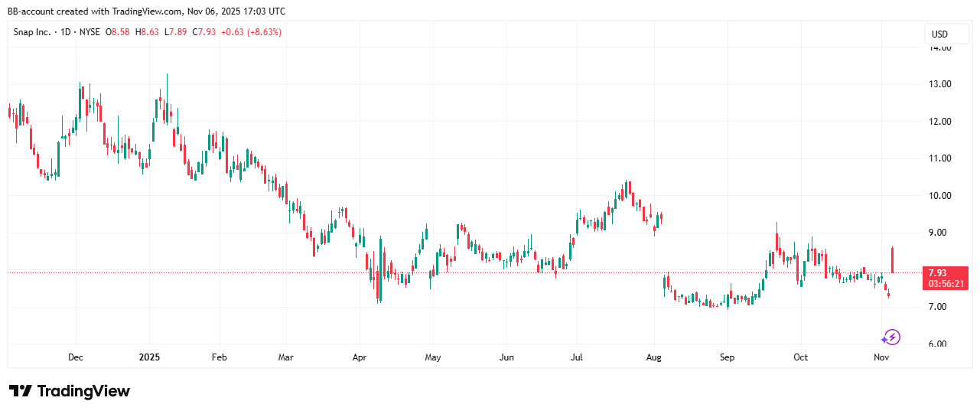The width and height of the screenshot is (980, 414).
Task: Click the 7.00 price scale label
Action: coord(939,307)
